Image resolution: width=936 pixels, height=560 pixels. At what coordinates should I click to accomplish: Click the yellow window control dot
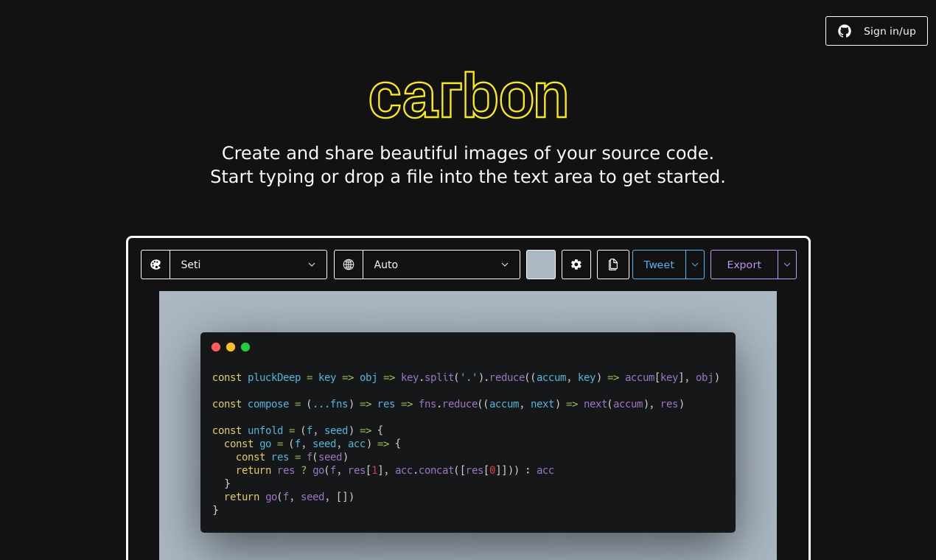[x=231, y=347]
